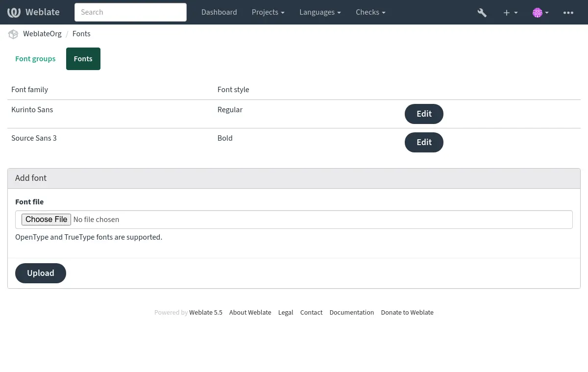Open Legal footer link
The image size is (588, 372).
click(286, 313)
